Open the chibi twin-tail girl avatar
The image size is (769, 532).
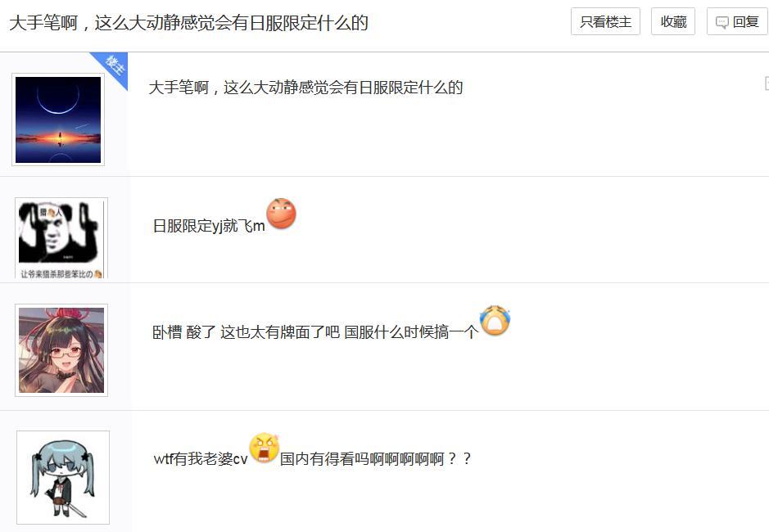click(x=63, y=478)
